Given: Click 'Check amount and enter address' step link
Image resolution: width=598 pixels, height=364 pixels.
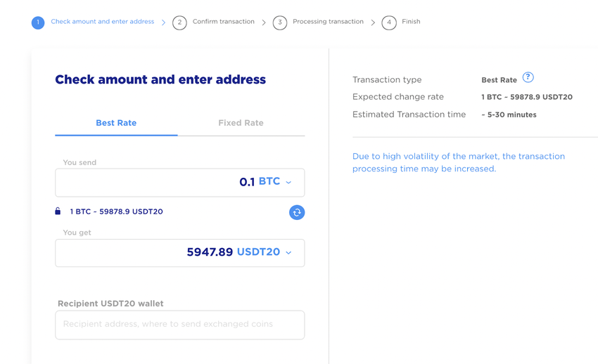Looking at the screenshot, I should point(103,22).
